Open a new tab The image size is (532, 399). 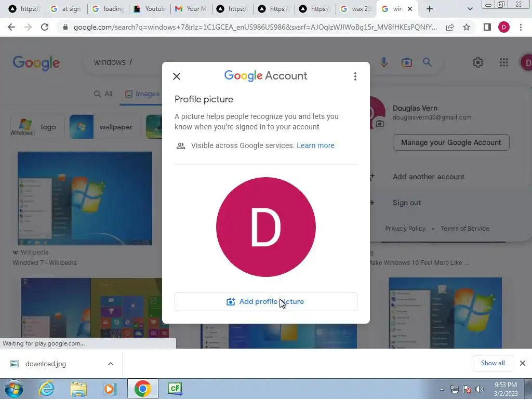[430, 9]
